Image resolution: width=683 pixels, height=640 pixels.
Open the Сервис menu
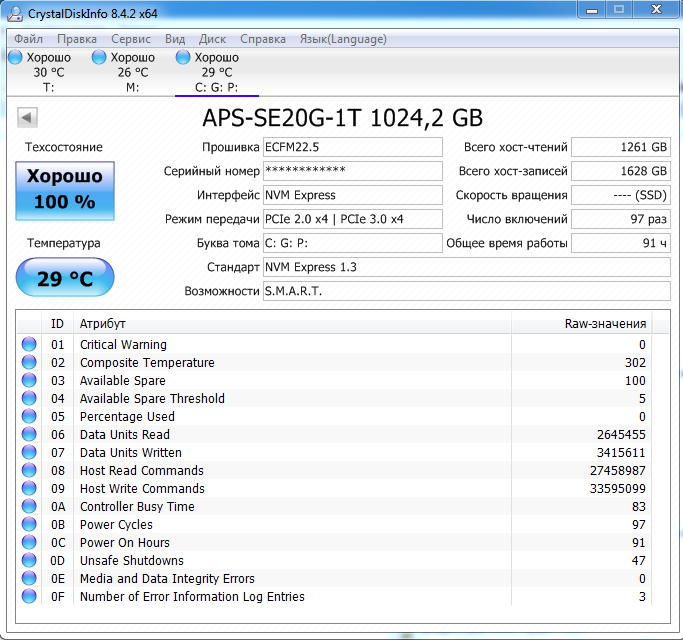tap(131, 39)
